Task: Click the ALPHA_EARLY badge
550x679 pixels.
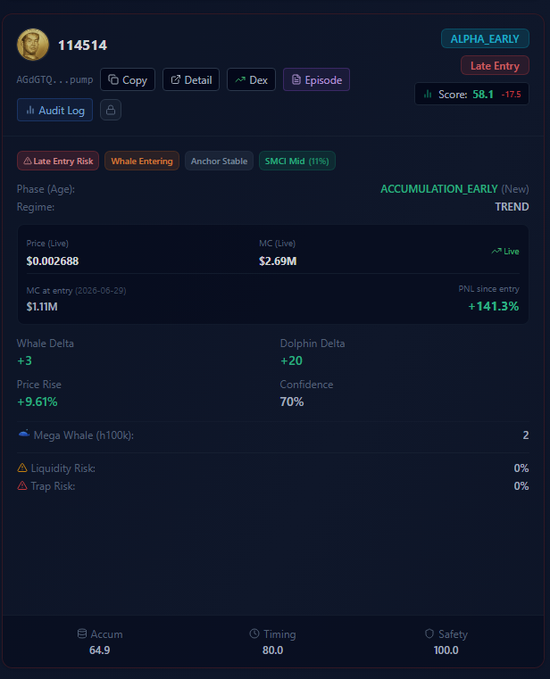Action: pos(485,39)
